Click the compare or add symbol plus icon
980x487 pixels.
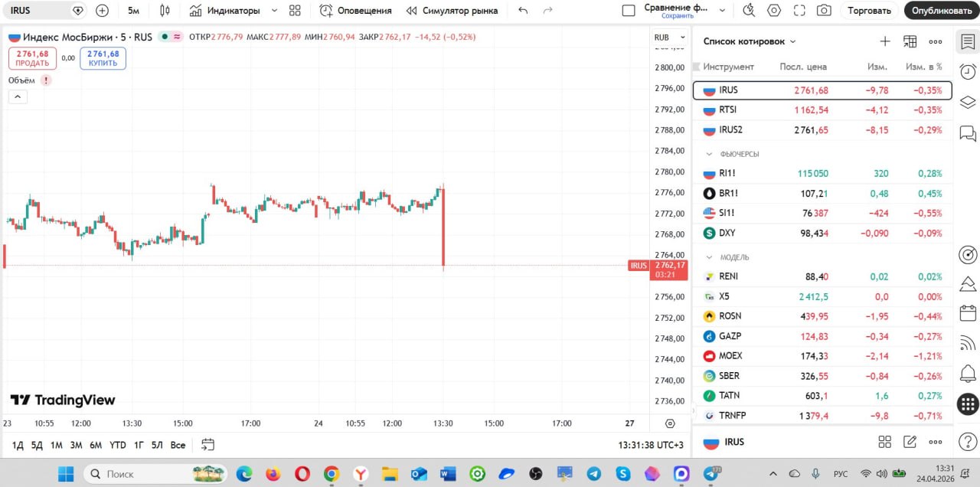pyautogui.click(x=102, y=11)
